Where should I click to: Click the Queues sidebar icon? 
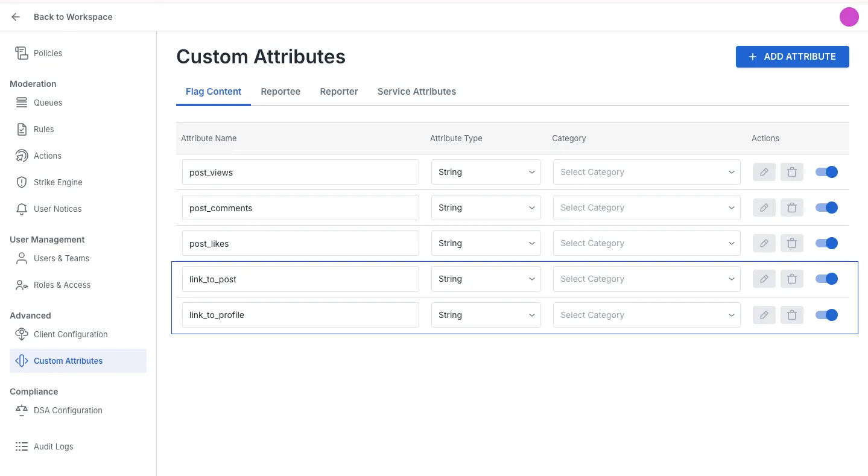[x=22, y=103]
